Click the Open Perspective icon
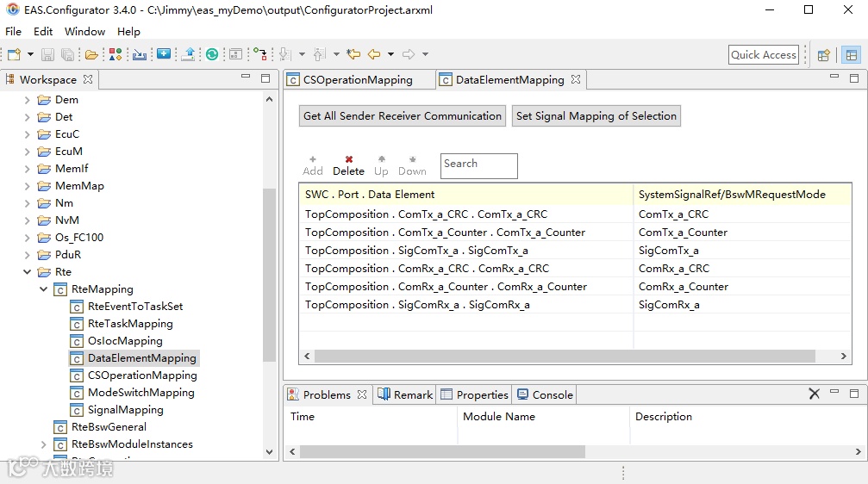 pos(824,55)
